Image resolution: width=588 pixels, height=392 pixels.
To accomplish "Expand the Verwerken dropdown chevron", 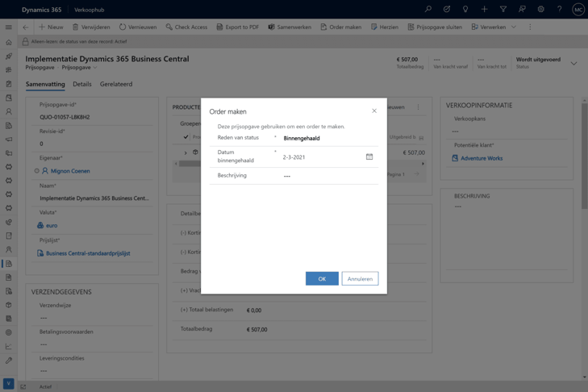I will [514, 27].
